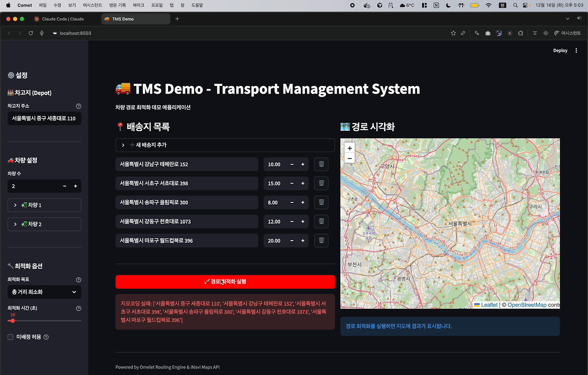
Task: Open the 도움말 menu
Action: point(197,5)
